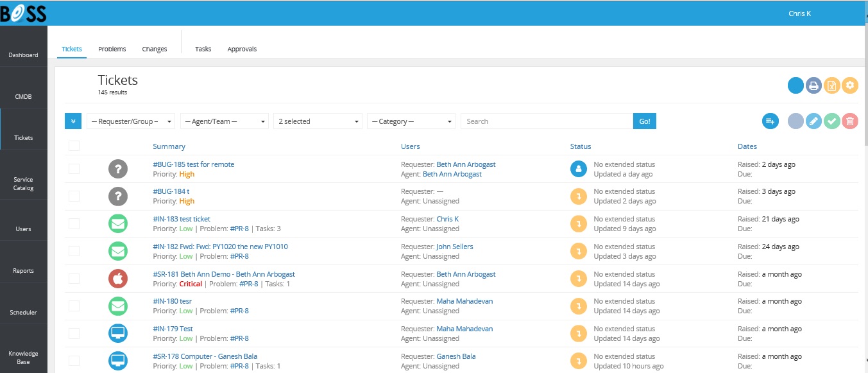
Task: Switch to the Changes tab
Action: pyautogui.click(x=155, y=49)
